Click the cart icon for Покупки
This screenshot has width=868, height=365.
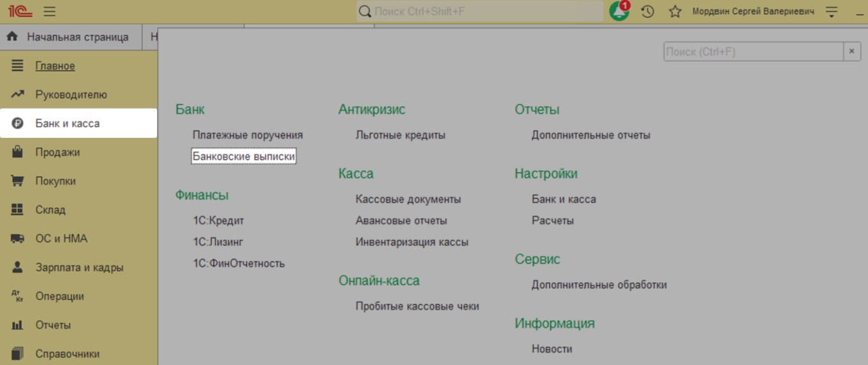click(17, 181)
